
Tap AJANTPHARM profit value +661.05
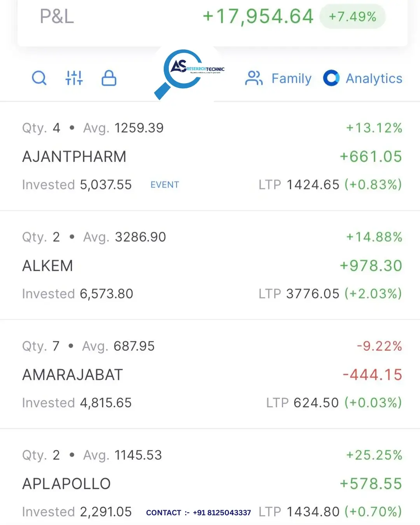pos(371,157)
